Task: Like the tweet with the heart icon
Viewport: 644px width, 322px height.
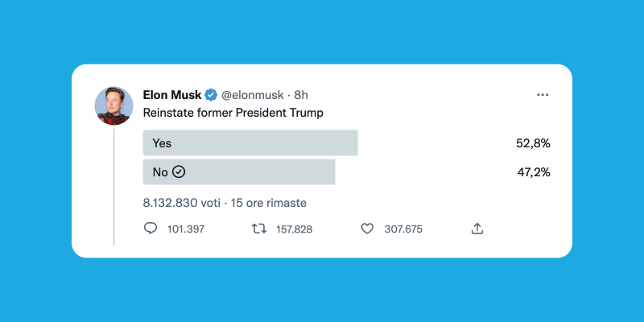Action: pos(367,229)
